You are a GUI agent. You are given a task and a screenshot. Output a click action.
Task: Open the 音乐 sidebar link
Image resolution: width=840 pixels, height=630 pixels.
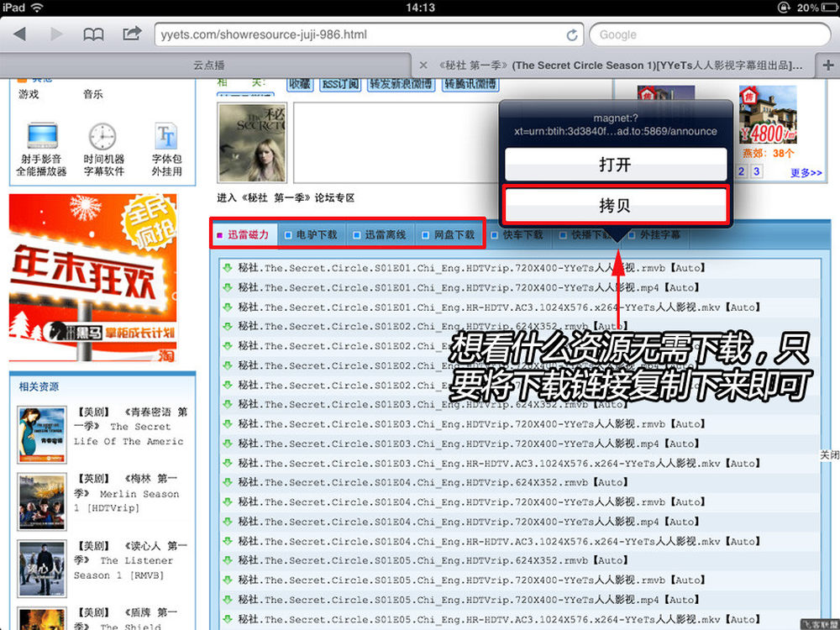coord(92,94)
